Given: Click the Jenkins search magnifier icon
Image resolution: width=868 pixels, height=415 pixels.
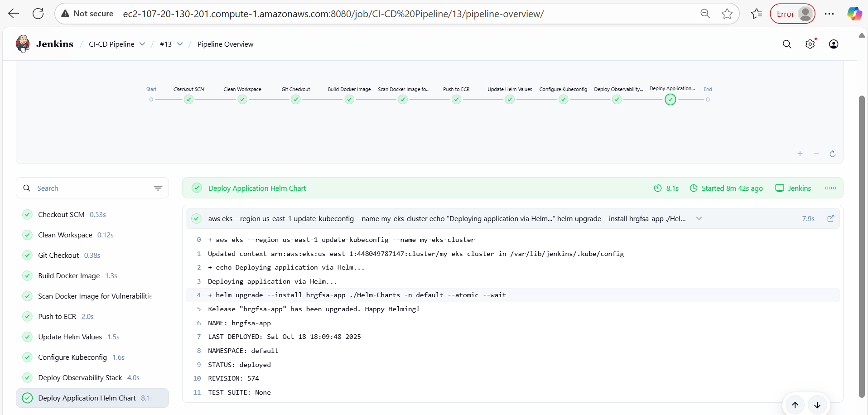Looking at the screenshot, I should click(x=787, y=44).
